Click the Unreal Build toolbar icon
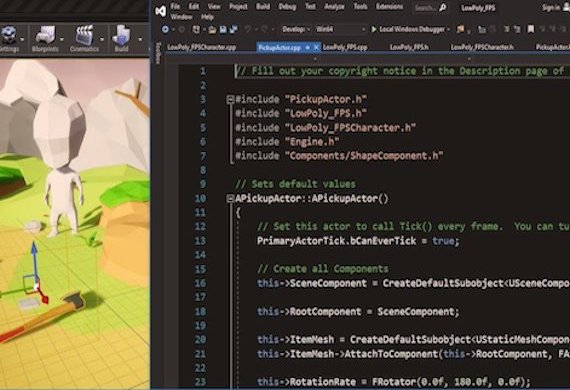Image resolution: width=570 pixels, height=390 pixels. [x=121, y=39]
